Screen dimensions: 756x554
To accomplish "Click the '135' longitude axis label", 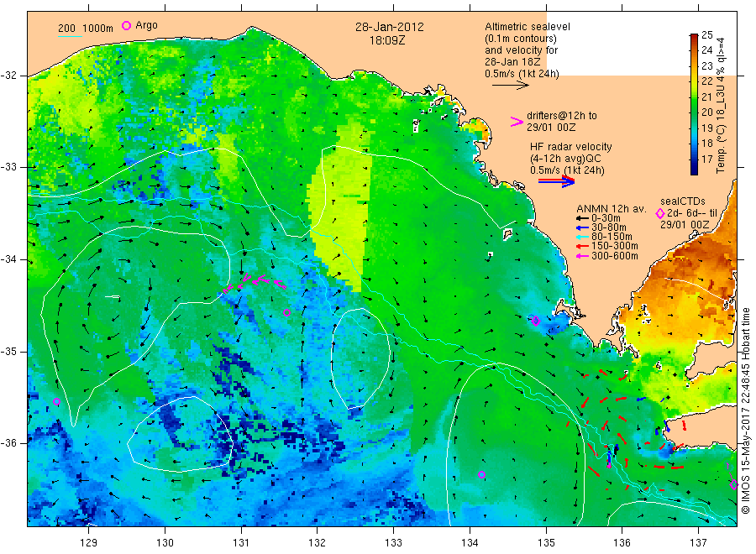I will click(546, 543).
